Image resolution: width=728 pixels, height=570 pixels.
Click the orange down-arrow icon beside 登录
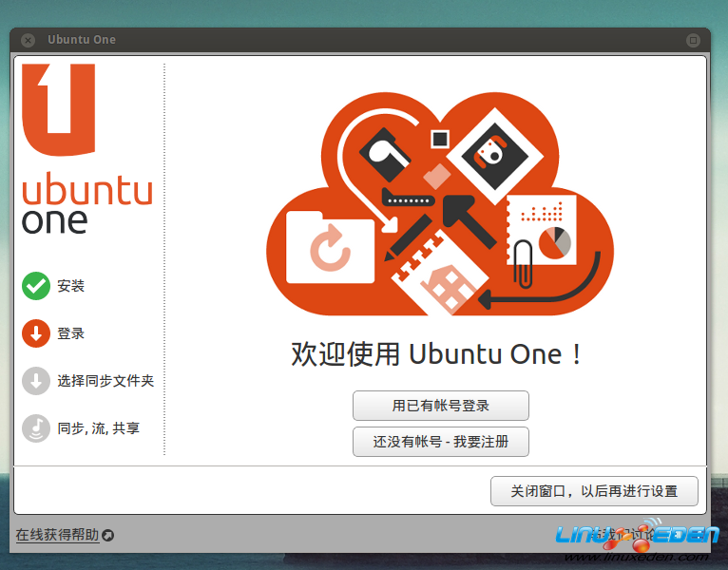point(36,333)
